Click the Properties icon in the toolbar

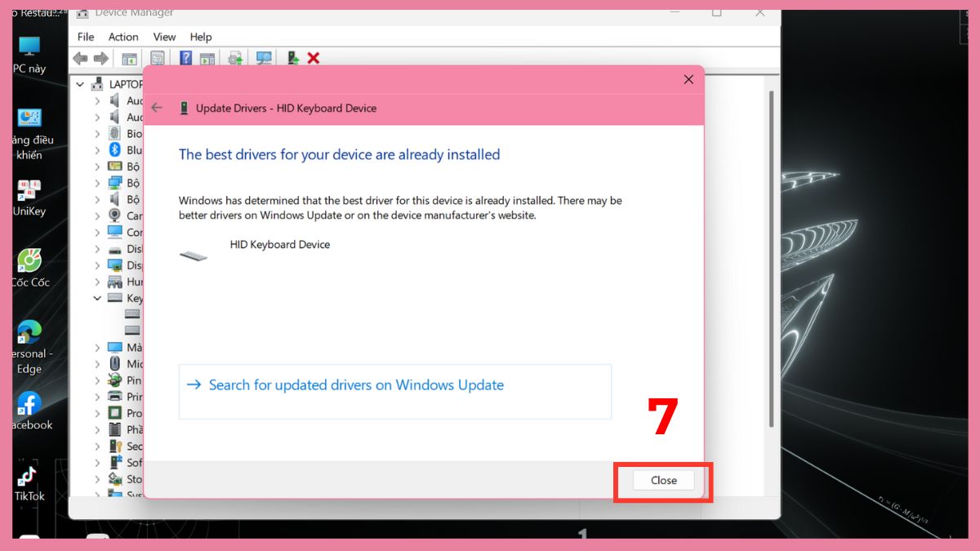tap(156, 58)
